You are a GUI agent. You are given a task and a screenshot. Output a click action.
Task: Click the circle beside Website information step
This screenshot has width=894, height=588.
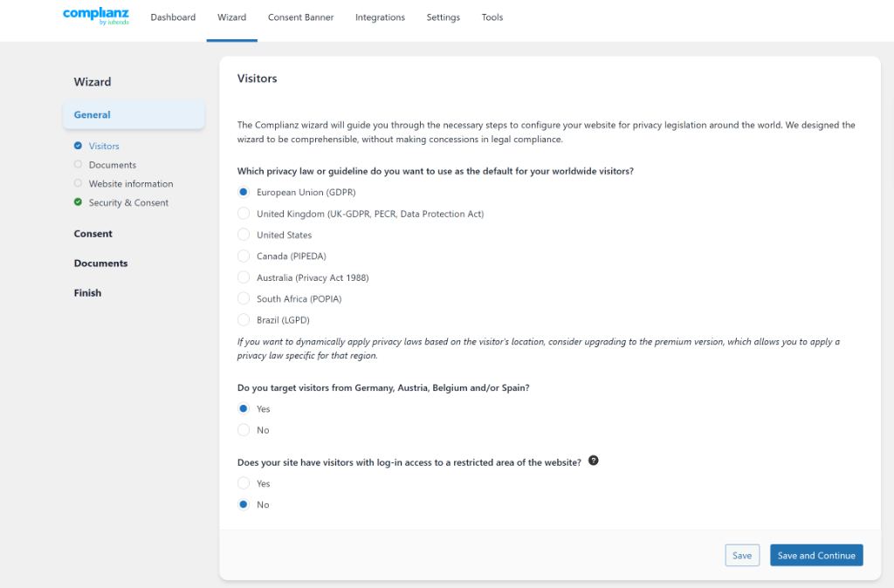pos(79,183)
